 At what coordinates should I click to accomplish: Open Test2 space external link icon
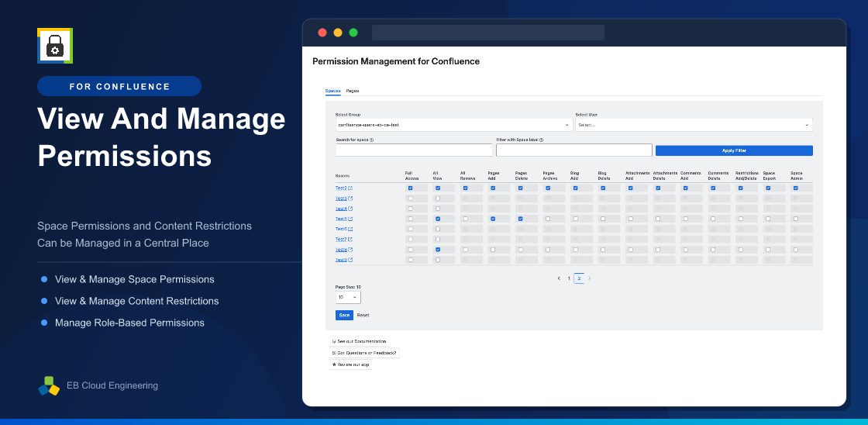tap(350, 188)
